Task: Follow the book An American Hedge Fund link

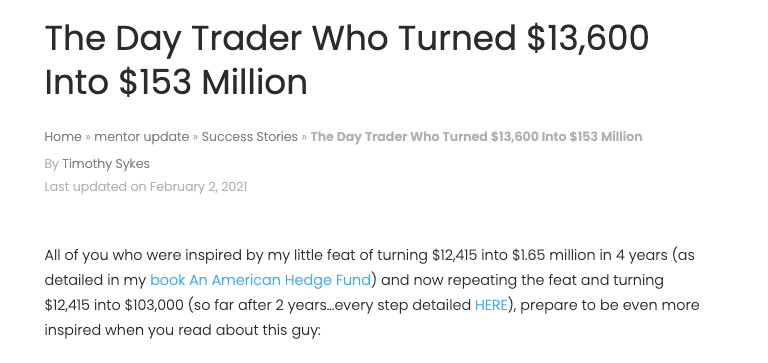Action: pos(261,280)
